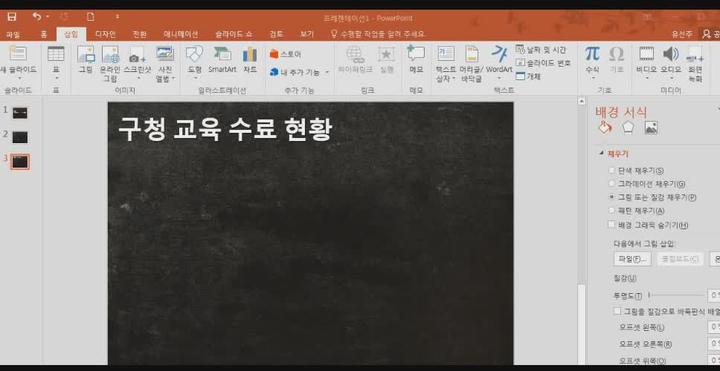Viewport: 720px width, 371px height.
Task: Collapse the Fill (채우기) section
Action: 602,154
